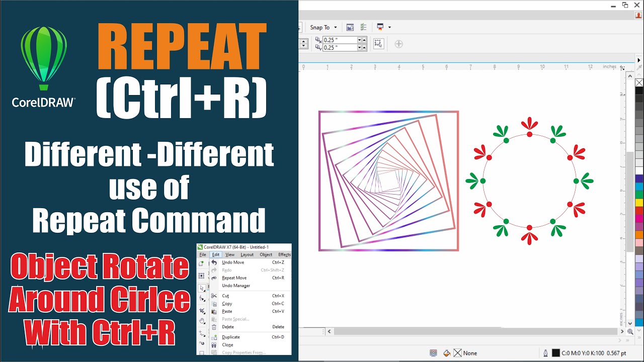Pick the red swatch in color palette
The height and width of the screenshot is (362, 644).
(x=639, y=211)
